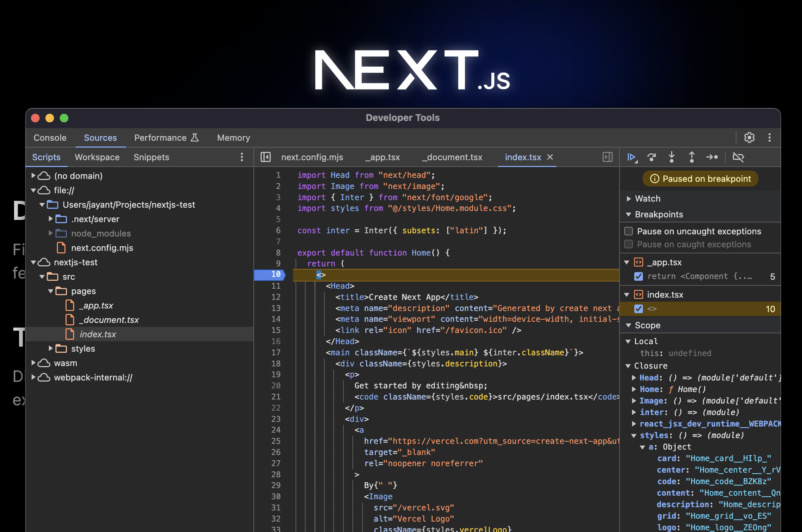Hide the navigator sidebar
This screenshot has height=532, width=802.
click(266, 157)
